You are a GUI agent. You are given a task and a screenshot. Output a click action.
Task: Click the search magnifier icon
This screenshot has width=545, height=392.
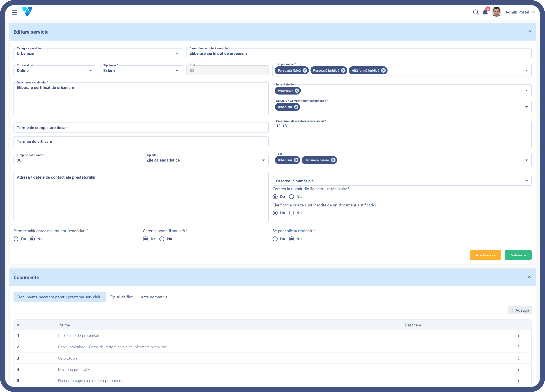coord(476,12)
